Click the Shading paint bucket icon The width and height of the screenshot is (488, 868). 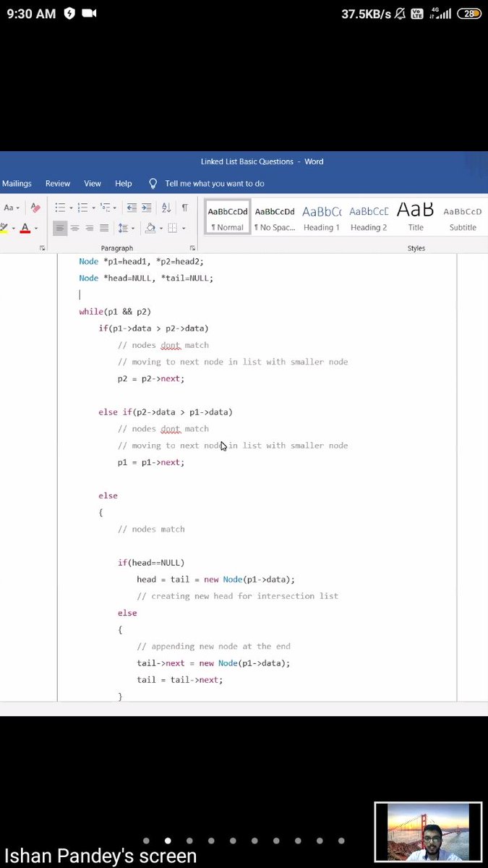tap(150, 228)
